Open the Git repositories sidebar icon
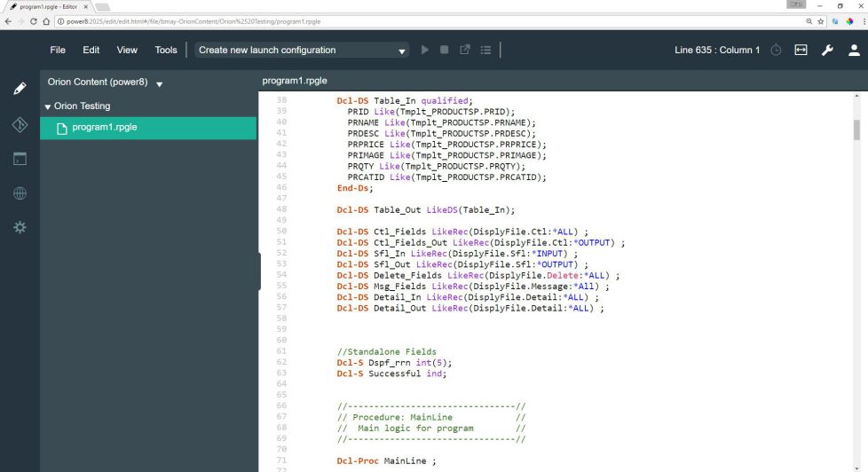 (x=20, y=124)
